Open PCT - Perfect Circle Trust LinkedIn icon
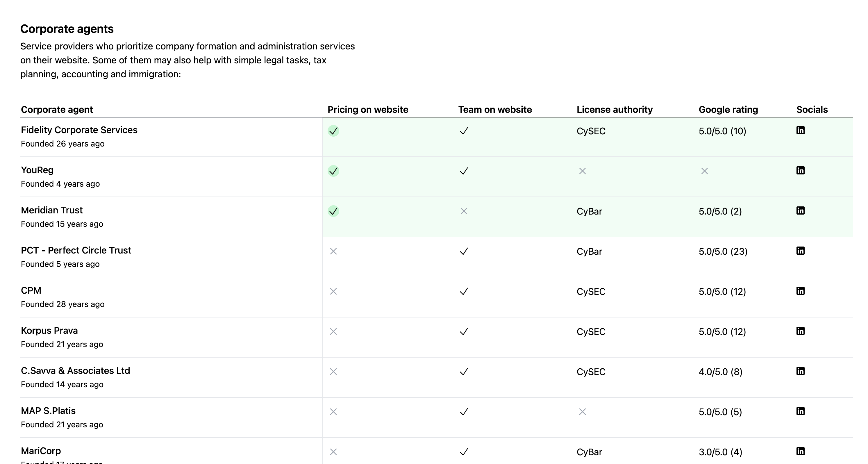868x464 pixels. (800, 251)
